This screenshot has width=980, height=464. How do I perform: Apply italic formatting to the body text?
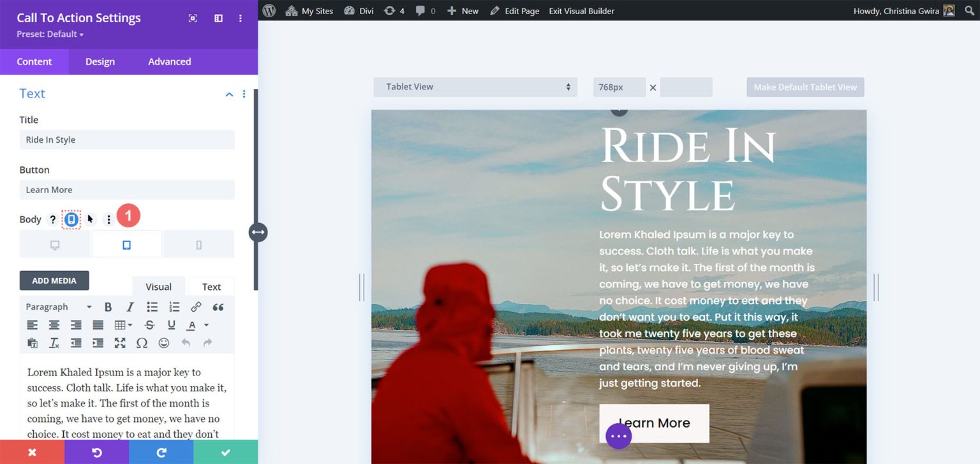pyautogui.click(x=130, y=307)
